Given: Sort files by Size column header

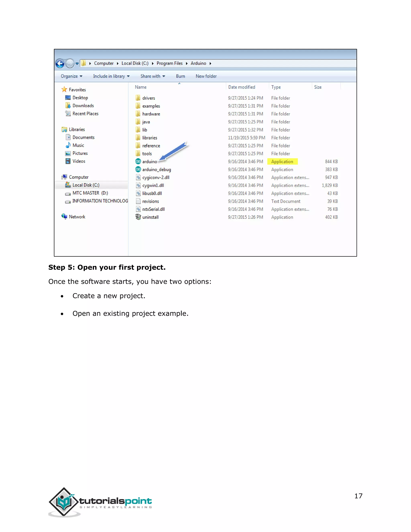Looking at the screenshot, I should point(318,87).
